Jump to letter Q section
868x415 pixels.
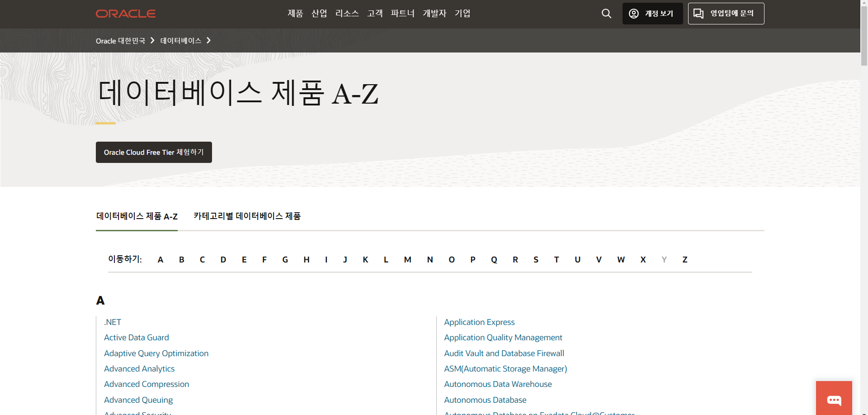click(x=494, y=259)
